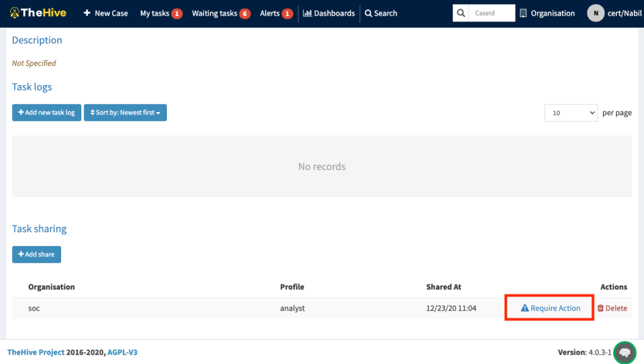Image resolution: width=644 pixels, height=364 pixels.
Task: Click the Organisation building icon
Action: click(x=523, y=13)
